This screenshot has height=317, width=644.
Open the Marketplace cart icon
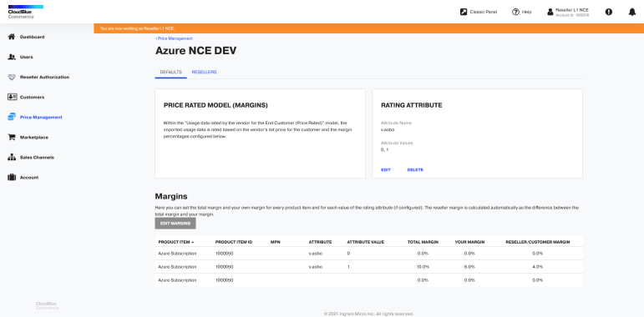(x=12, y=138)
